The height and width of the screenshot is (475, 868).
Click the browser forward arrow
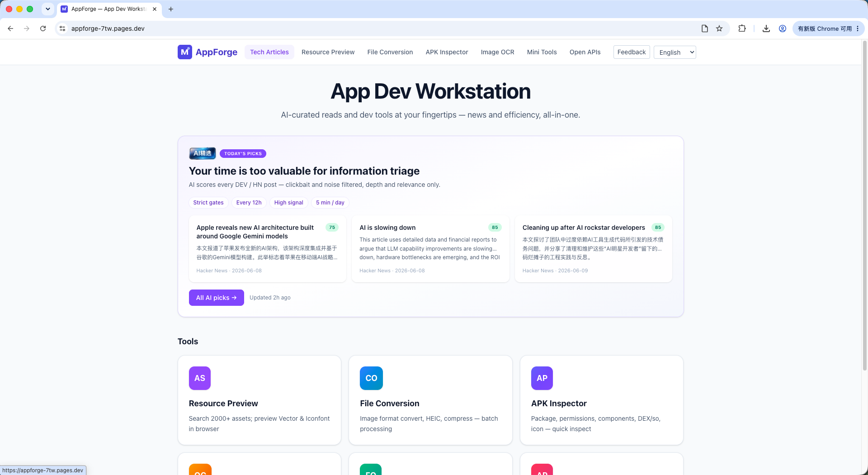pos(27,28)
